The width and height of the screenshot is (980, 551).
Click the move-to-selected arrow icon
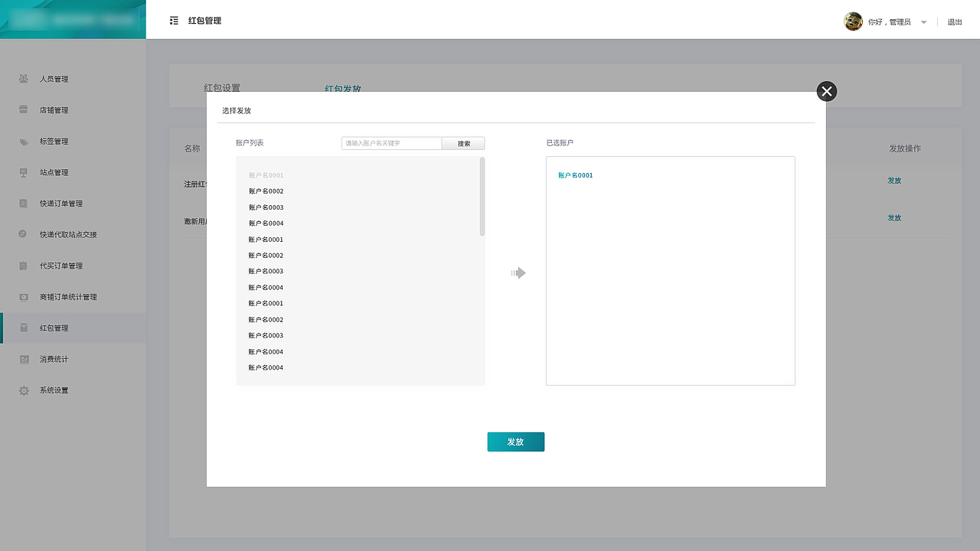519,272
